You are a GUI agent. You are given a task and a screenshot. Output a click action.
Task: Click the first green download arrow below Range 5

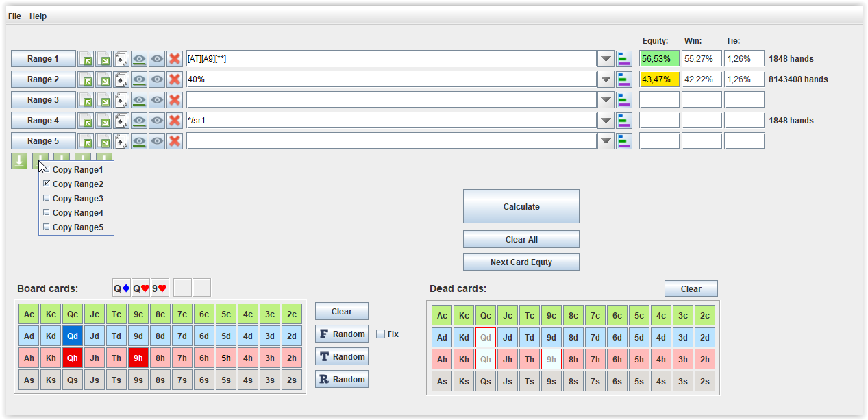coord(19,161)
